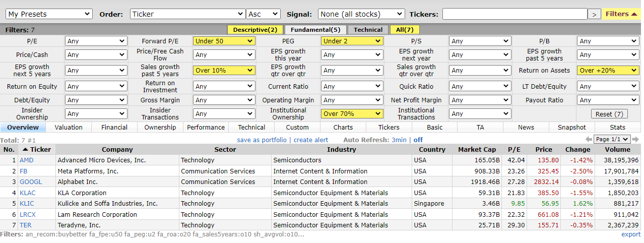The image size is (644, 243).
Task: Open GOOGL ticker link
Action: (x=31, y=182)
